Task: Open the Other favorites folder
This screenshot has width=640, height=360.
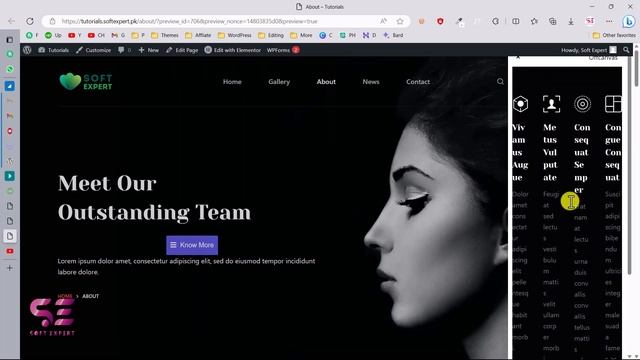Action: pyautogui.click(x=614, y=36)
